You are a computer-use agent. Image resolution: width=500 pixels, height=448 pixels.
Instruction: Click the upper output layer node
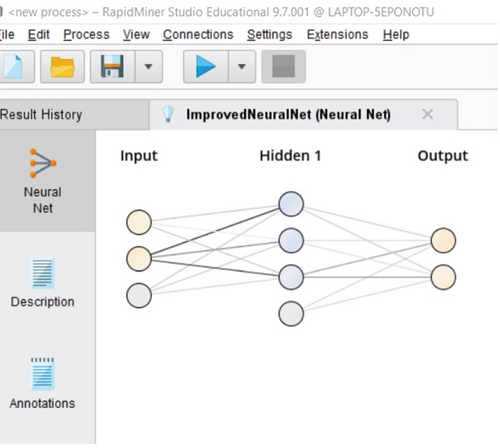click(x=443, y=240)
